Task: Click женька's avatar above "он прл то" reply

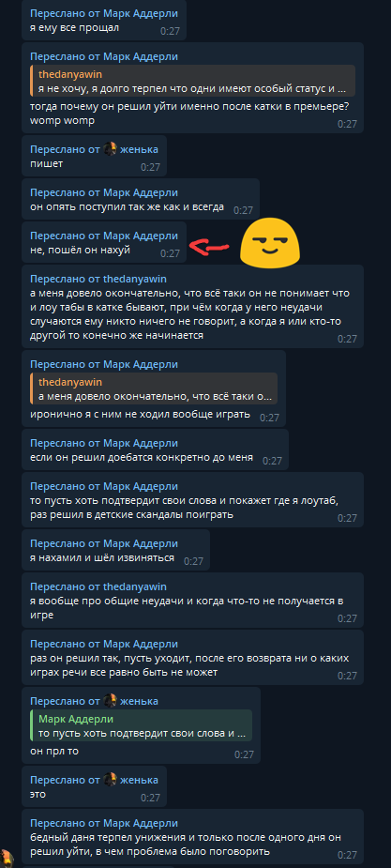Action: (110, 701)
